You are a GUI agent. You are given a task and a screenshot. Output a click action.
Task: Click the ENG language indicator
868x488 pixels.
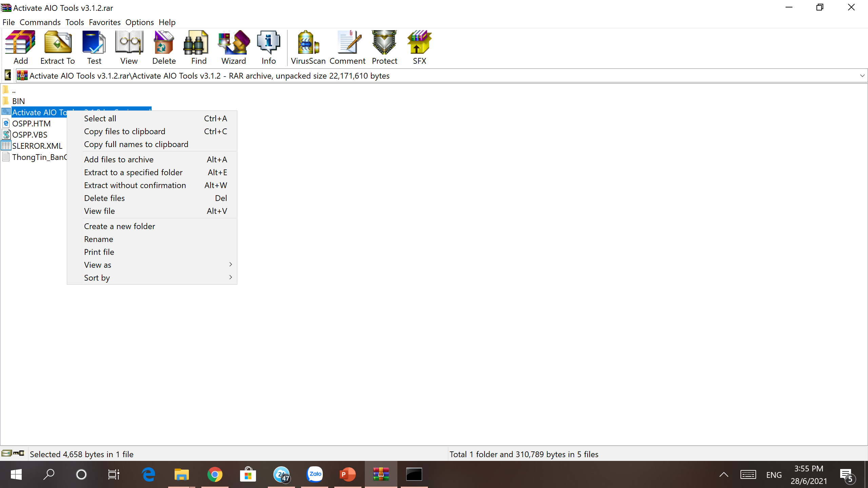click(774, 475)
